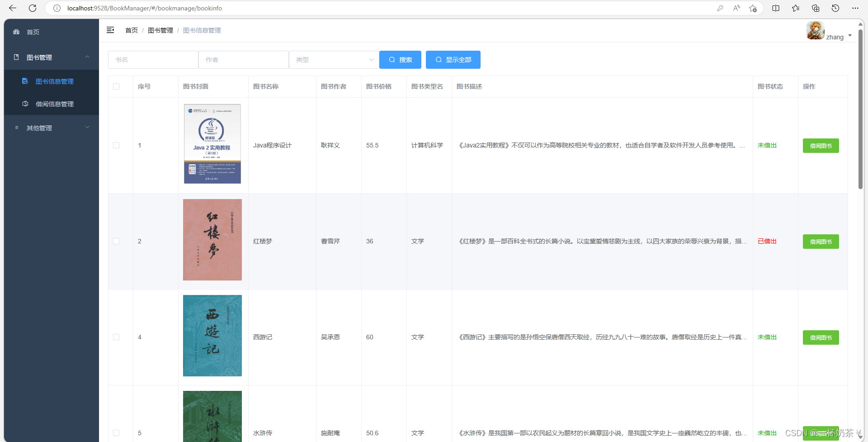Click author cell 曹雪芹
This screenshot has height=442, width=868.
click(x=330, y=241)
